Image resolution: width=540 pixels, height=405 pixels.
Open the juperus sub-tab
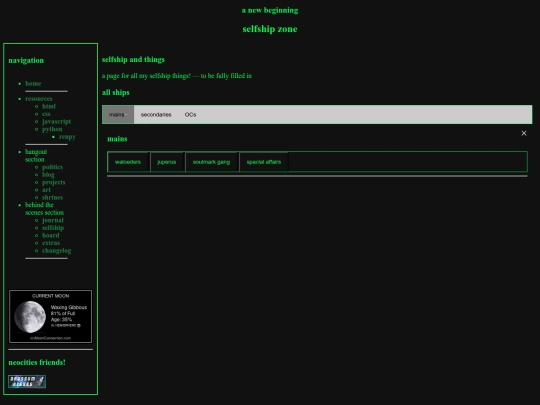(x=167, y=162)
